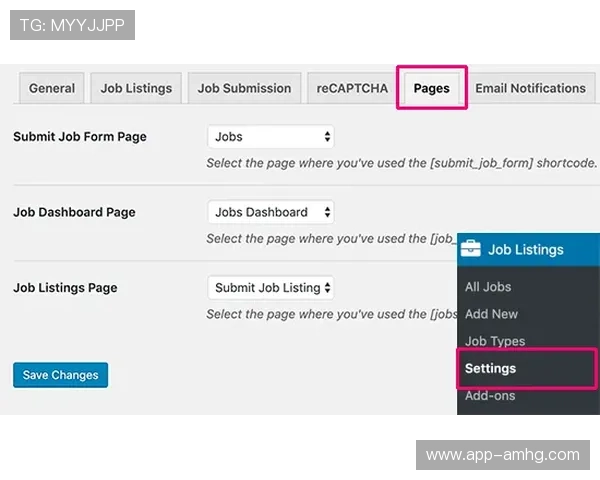600x480 pixels.
Task: Click the highlighted Pages tab
Action: click(431, 88)
